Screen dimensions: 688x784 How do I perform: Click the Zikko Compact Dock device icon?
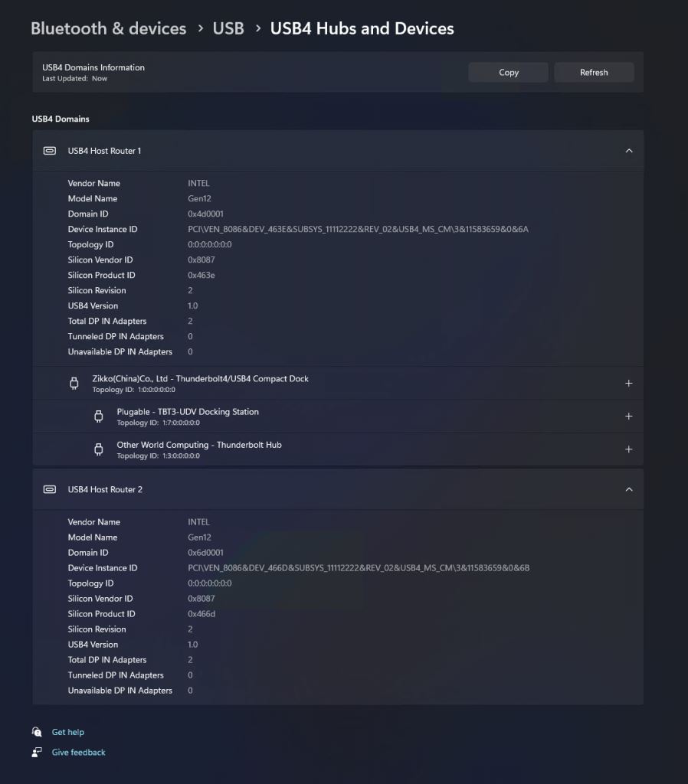pyautogui.click(x=74, y=384)
